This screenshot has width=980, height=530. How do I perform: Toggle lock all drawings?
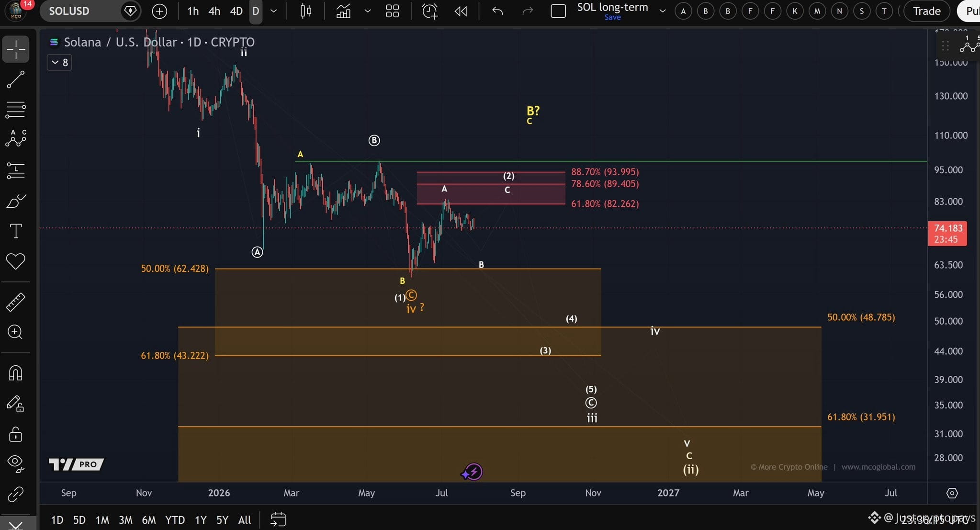tap(16, 434)
